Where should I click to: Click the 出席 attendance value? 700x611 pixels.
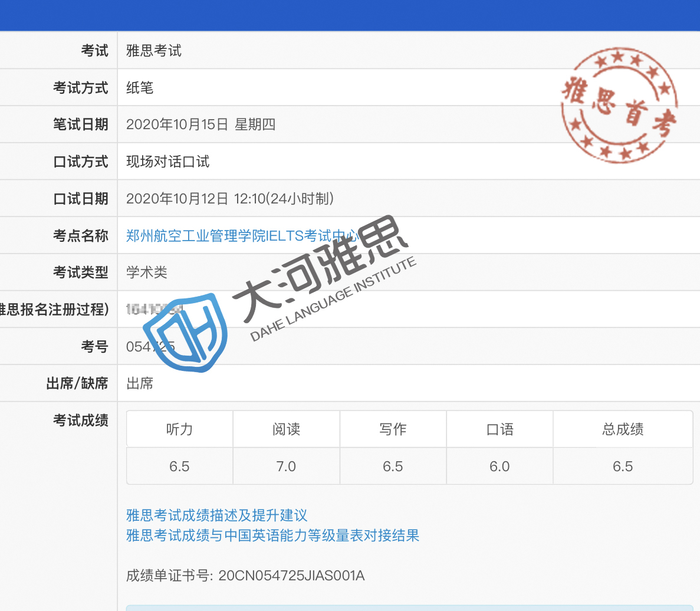140,383
